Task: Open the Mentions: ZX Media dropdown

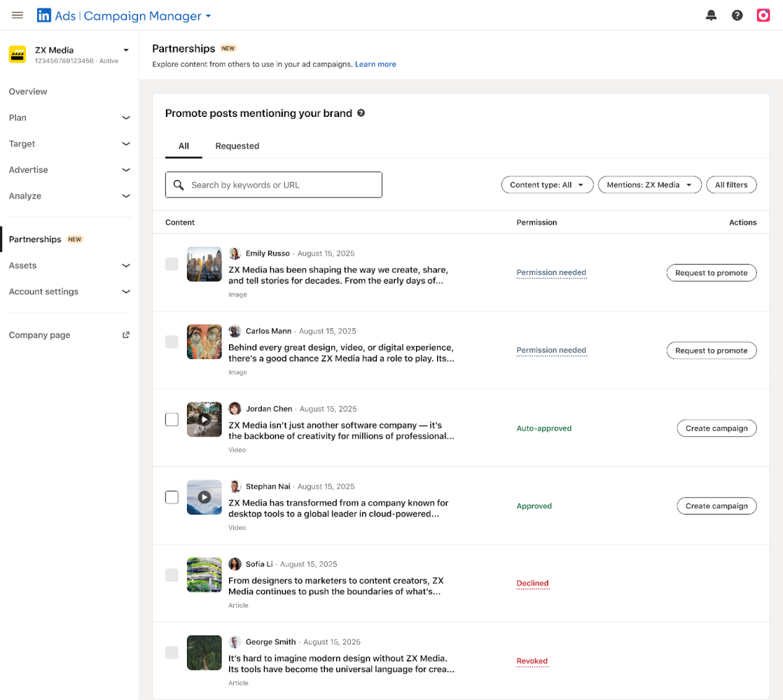Action: pos(649,185)
